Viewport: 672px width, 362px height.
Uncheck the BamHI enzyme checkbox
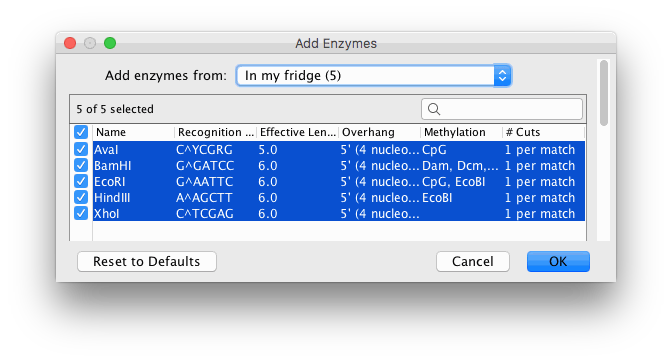click(81, 165)
